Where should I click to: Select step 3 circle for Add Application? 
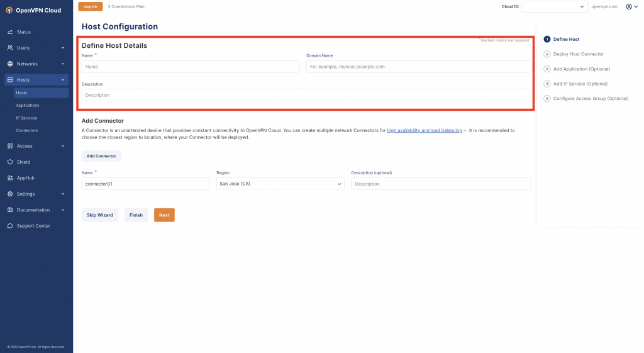547,69
